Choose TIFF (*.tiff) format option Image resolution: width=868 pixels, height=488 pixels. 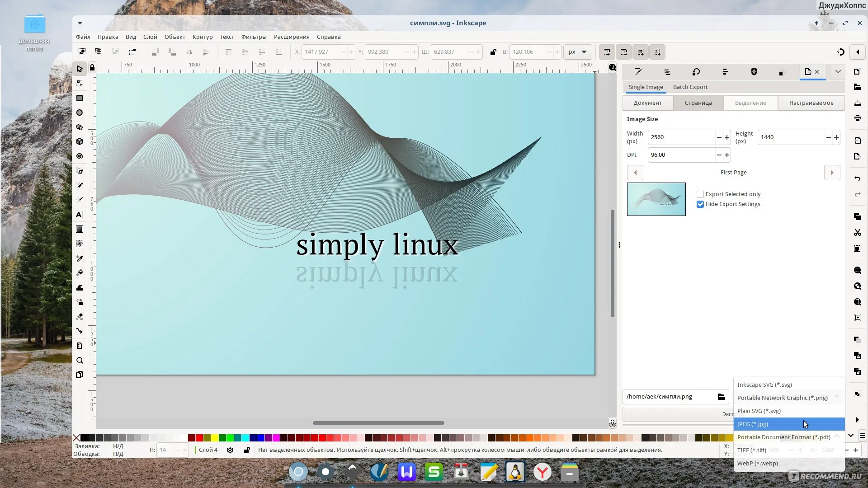[x=789, y=450]
